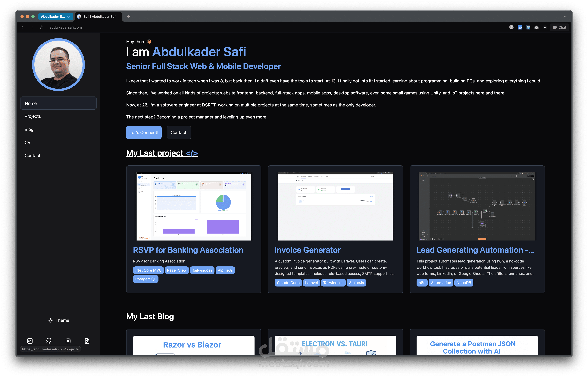The height and width of the screenshot is (377, 588).
Task: Open the Instagram icon in sidebar
Action: [x=68, y=341]
